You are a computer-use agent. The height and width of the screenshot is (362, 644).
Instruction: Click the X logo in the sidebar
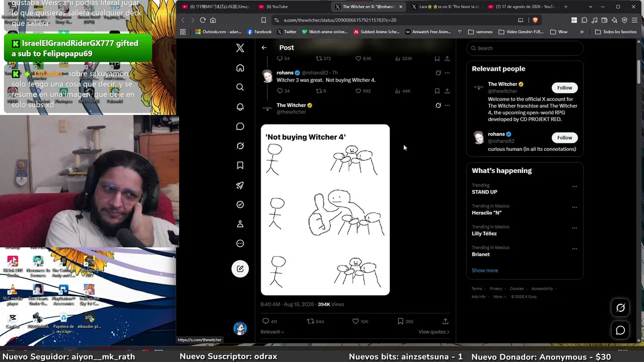point(240,48)
